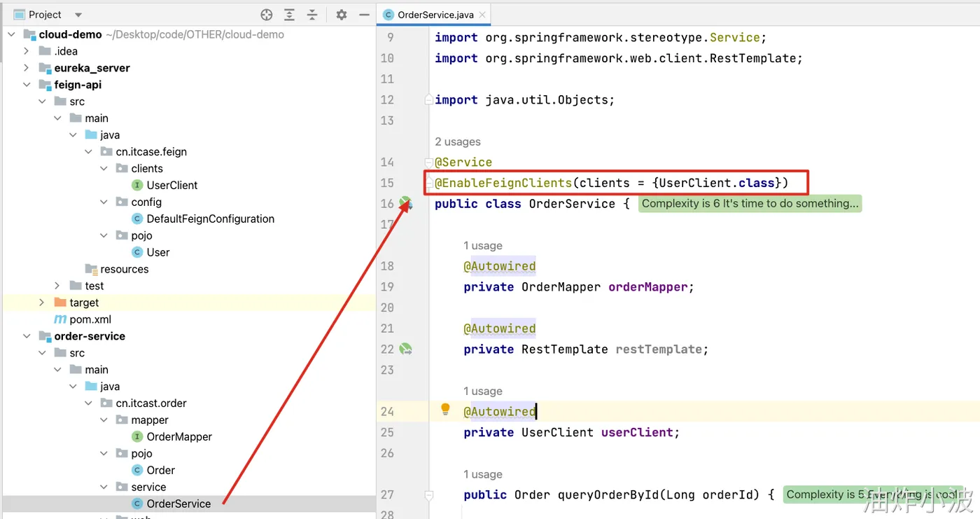Expand the test folder in feign-api
The height and width of the screenshot is (519, 980).
tap(57, 286)
